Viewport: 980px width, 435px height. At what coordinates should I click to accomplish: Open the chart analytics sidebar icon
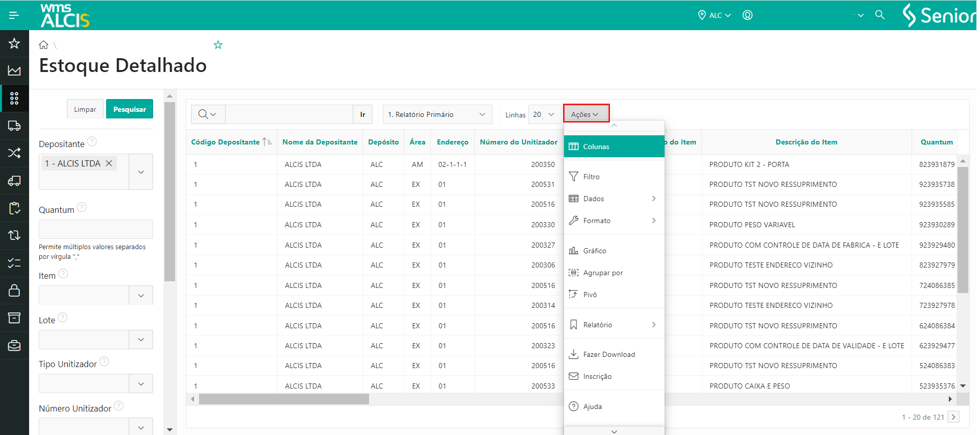14,70
